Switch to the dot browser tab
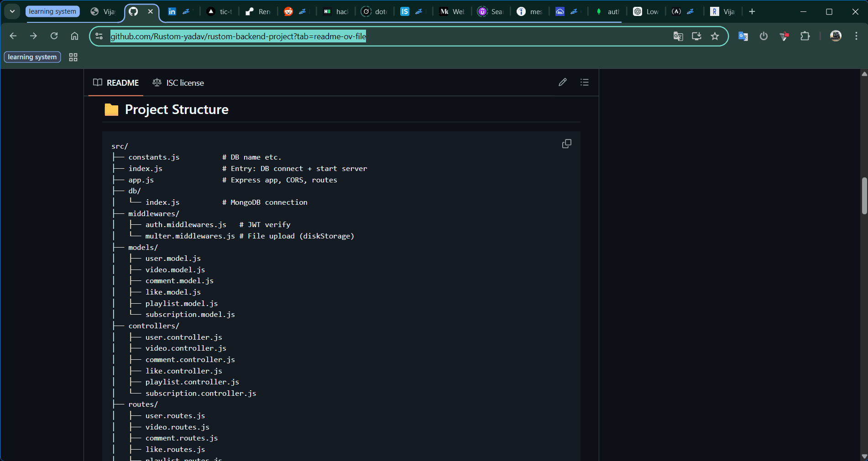The width and height of the screenshot is (868, 461). (x=374, y=11)
